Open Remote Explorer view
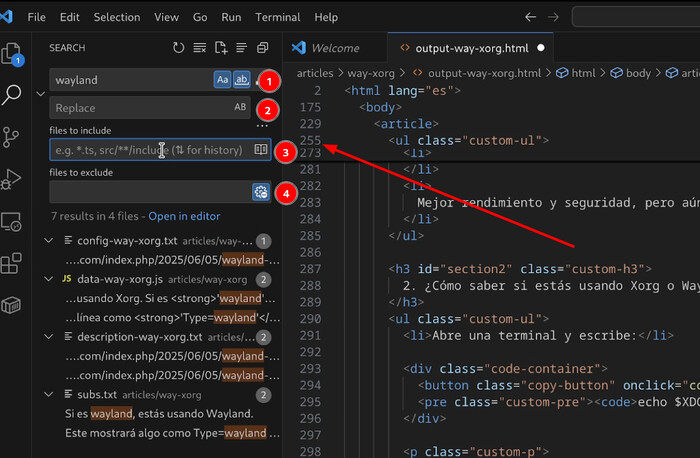 [11, 221]
